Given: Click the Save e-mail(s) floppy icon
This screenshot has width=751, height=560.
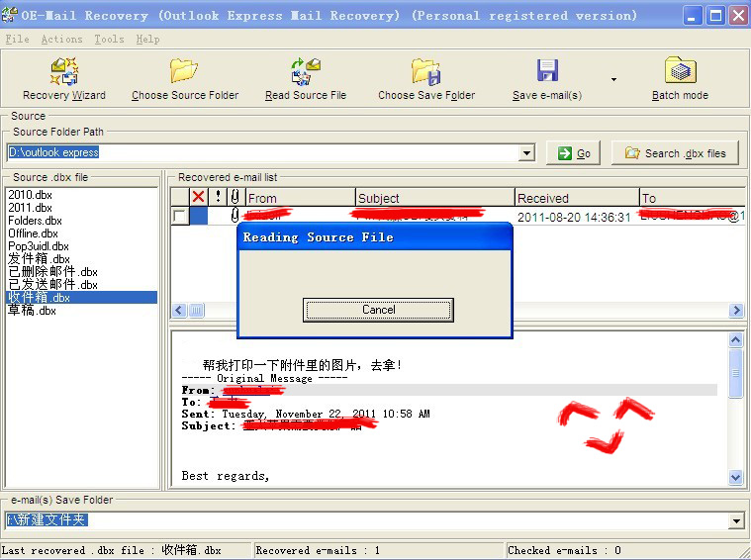Looking at the screenshot, I should (x=547, y=70).
